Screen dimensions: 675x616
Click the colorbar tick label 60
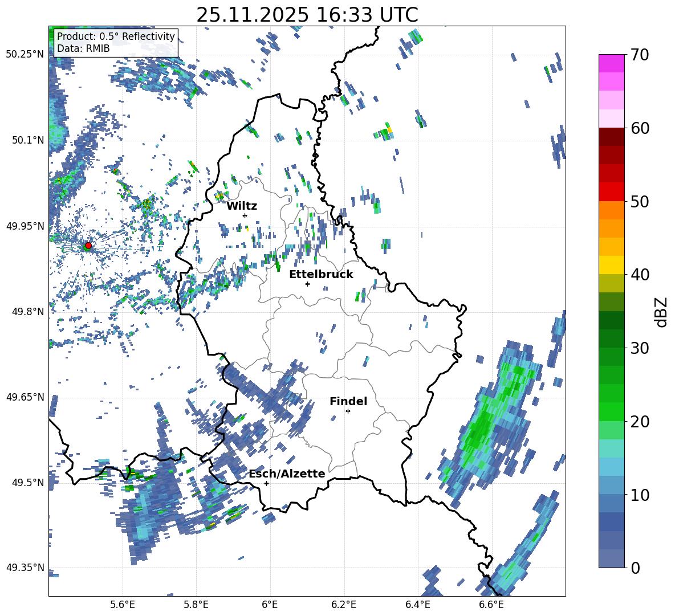point(640,128)
